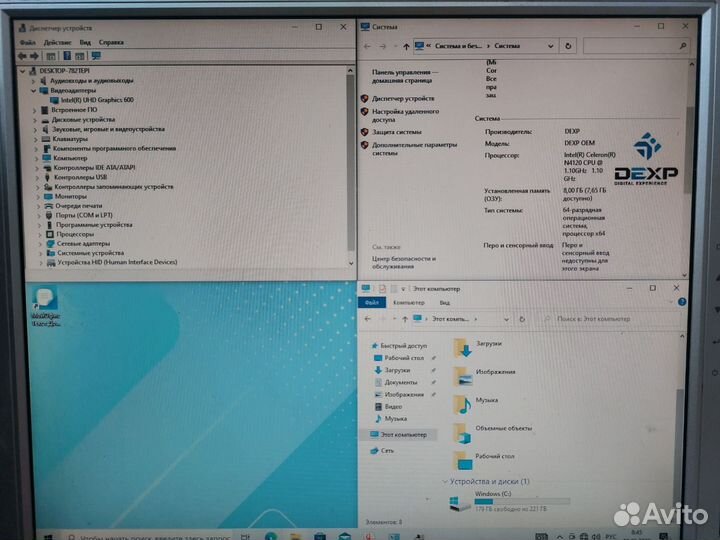Image resolution: width=720 pixels, height=540 pixels.
Task: Expand Дисковые устройства category
Action: (x=35, y=120)
